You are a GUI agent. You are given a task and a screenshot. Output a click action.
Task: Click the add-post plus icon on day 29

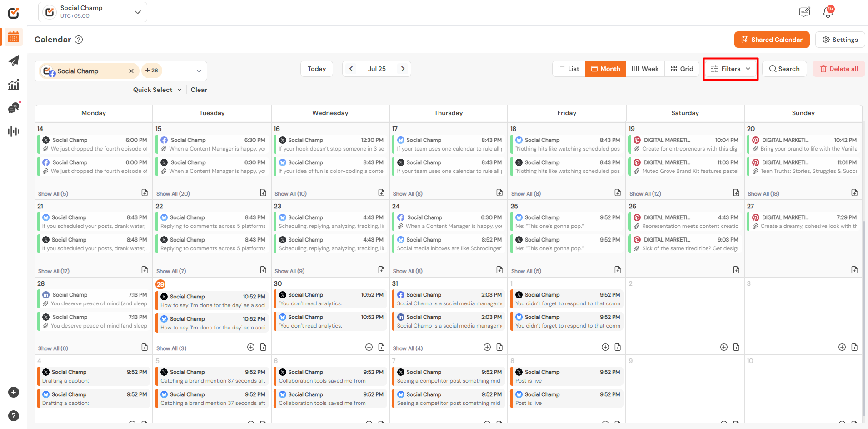click(251, 347)
